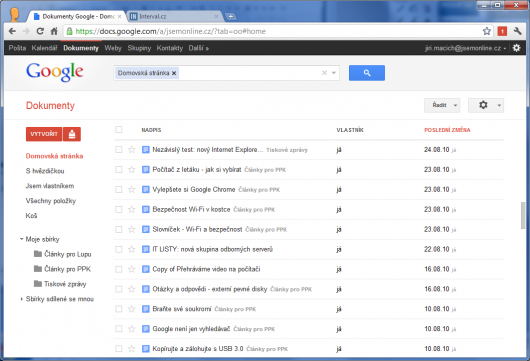The height and width of the screenshot is (361, 530).
Task: Click document icon of Copy of Přehráváme video
Action: (x=145, y=269)
